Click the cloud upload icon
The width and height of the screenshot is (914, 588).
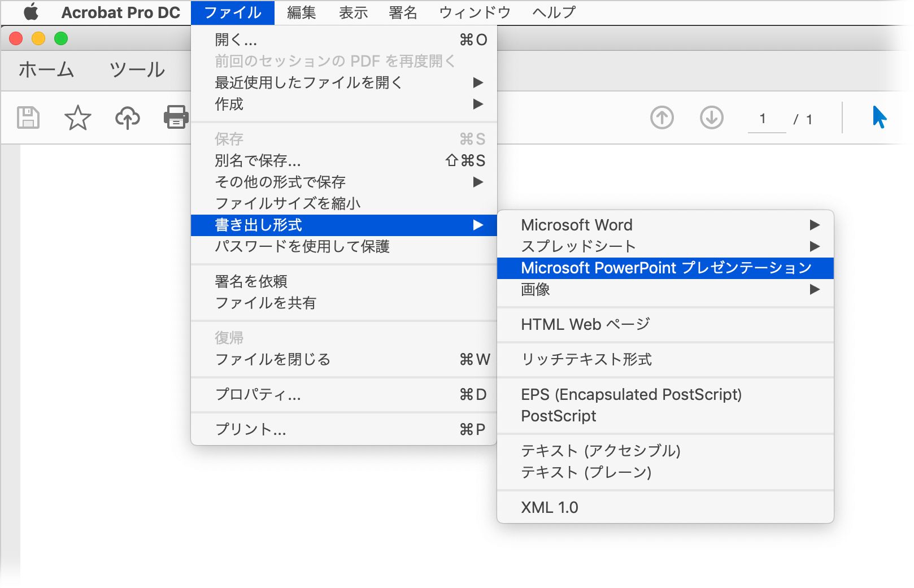[x=128, y=118]
